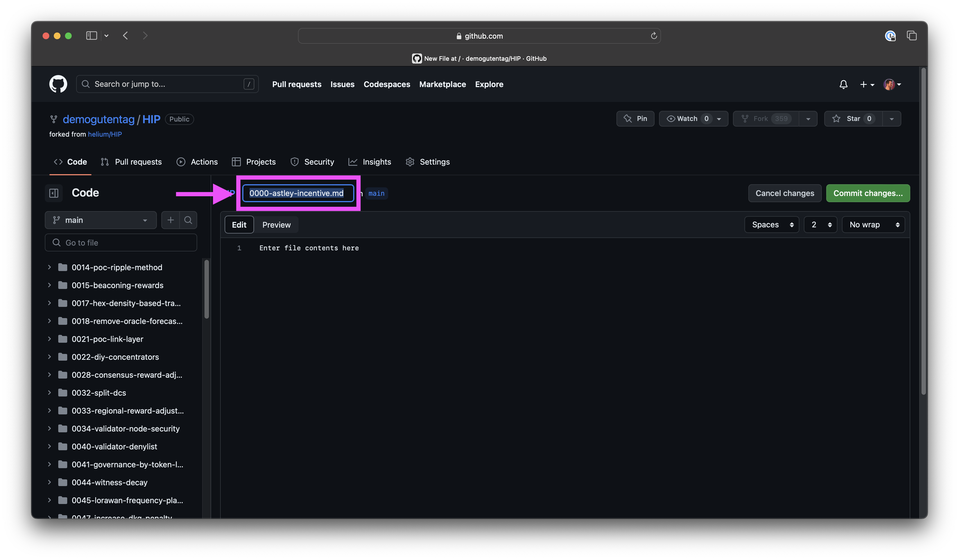Toggle the Safari sidebar icon
Image resolution: width=959 pixels, height=560 pixels.
[x=91, y=36]
